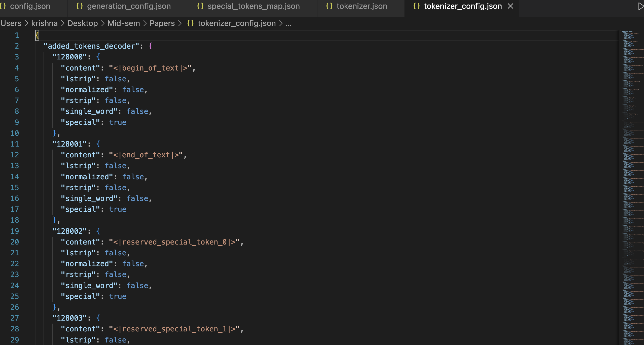Select the begin_of_text string value
This screenshot has width=644, height=345.
pyautogui.click(x=152, y=68)
